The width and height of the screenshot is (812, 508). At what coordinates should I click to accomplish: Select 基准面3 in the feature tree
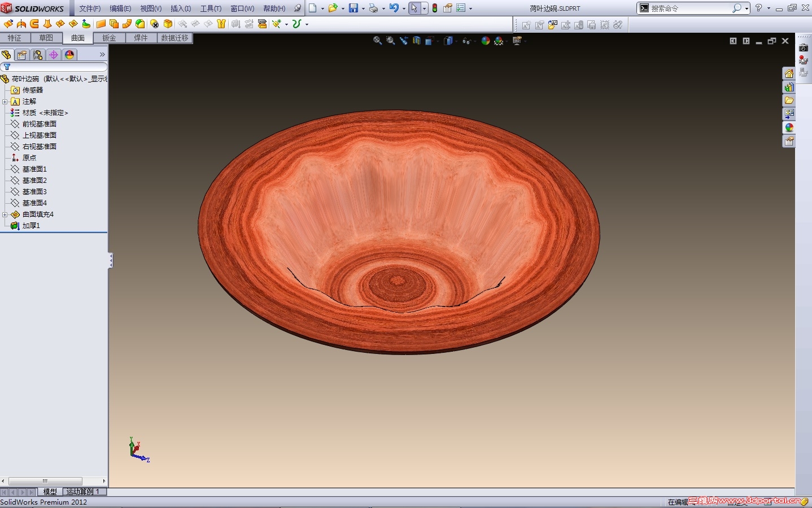34,192
